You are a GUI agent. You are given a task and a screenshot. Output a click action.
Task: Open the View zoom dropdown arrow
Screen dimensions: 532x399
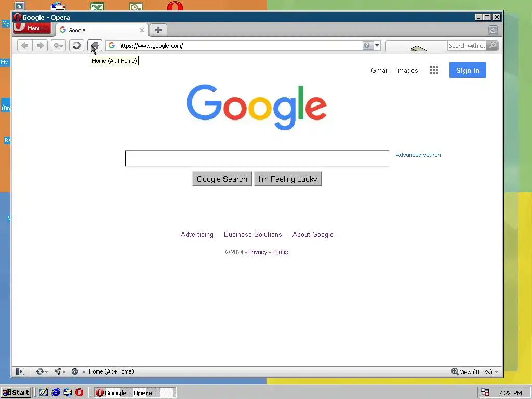coord(496,372)
